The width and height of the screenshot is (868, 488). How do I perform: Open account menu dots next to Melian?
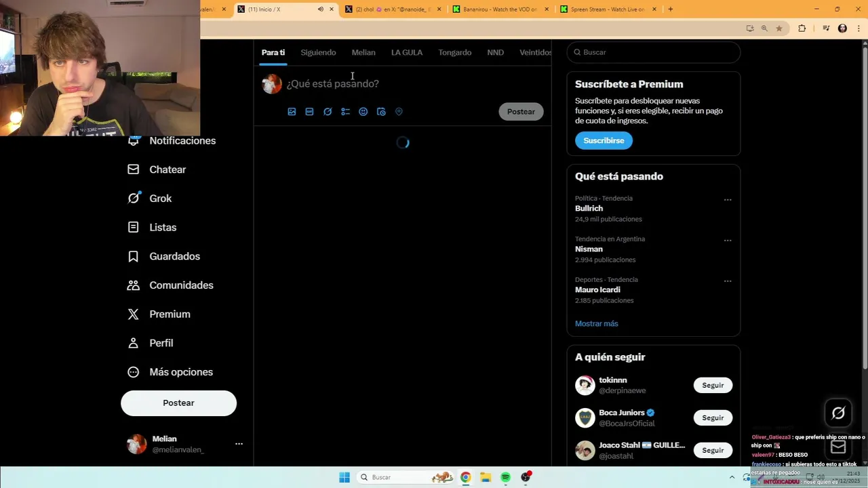pyautogui.click(x=239, y=444)
